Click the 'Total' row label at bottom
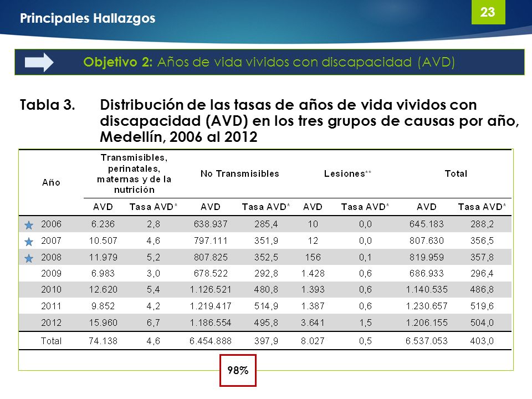 51,341
